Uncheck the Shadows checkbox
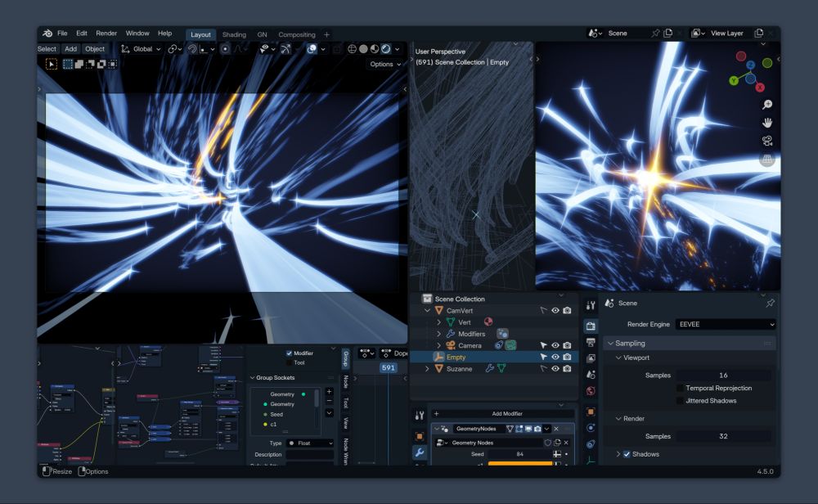818x504 pixels. [x=627, y=454]
